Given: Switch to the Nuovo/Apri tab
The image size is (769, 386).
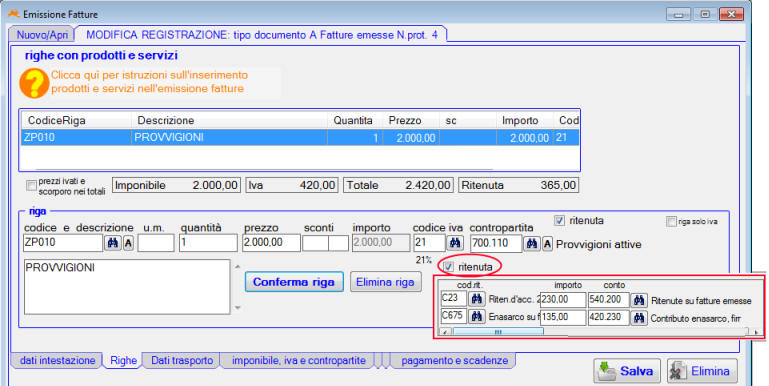Looking at the screenshot, I should coord(42,35).
